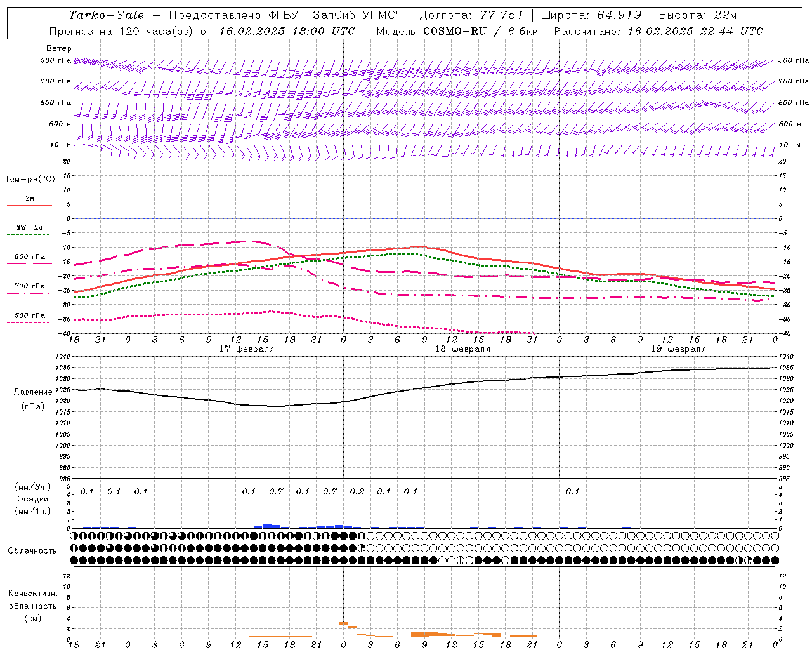The image size is (812, 650).
Task: Click "Рассчитано: 16.02.2025 22:44 UTC" text
Action: pyautogui.click(x=658, y=31)
